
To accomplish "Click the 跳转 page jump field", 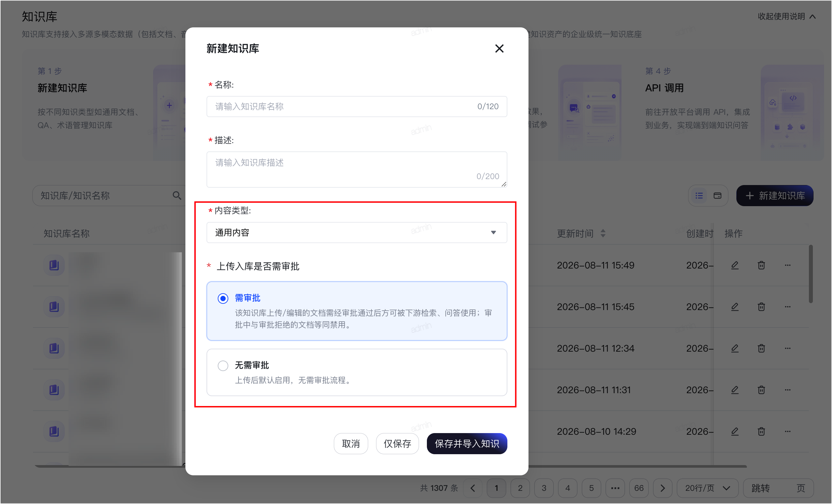I will coord(778,488).
